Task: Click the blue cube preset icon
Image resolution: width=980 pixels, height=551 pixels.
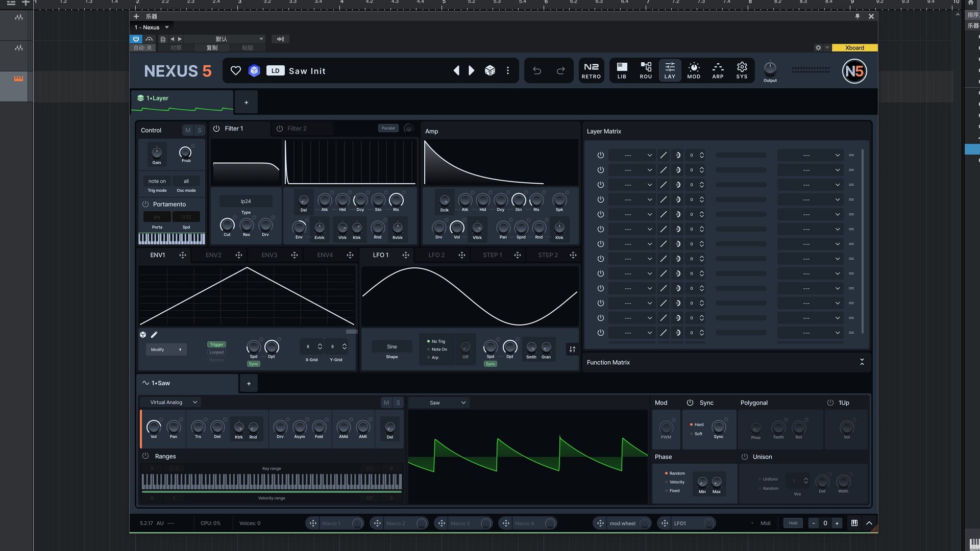Action: pos(254,71)
